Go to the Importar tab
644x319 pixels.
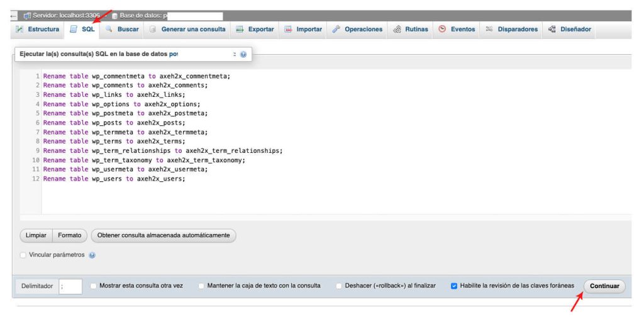(x=303, y=30)
